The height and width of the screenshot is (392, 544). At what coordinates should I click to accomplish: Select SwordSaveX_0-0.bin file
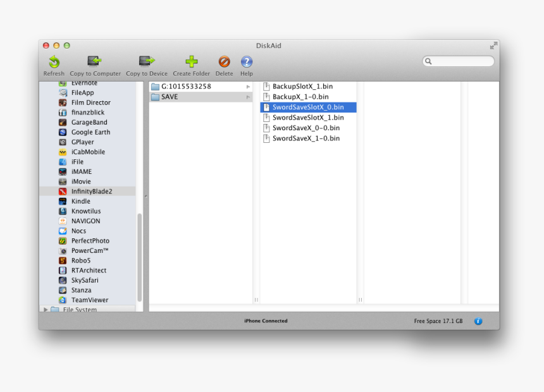[x=304, y=128]
